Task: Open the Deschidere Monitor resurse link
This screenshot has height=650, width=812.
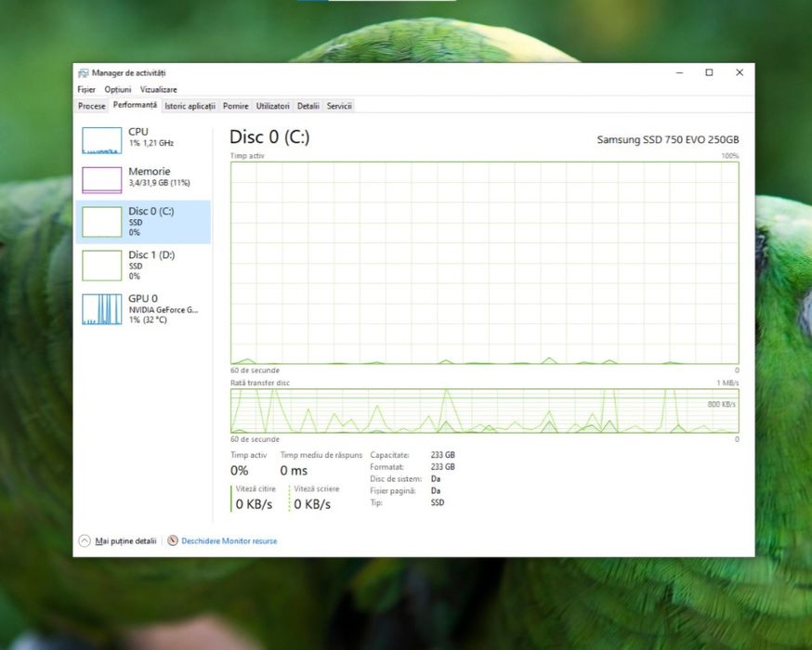Action: pos(229,541)
